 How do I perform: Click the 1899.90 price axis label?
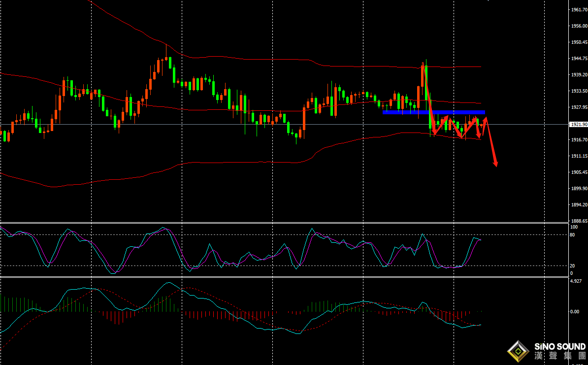pyautogui.click(x=578, y=189)
